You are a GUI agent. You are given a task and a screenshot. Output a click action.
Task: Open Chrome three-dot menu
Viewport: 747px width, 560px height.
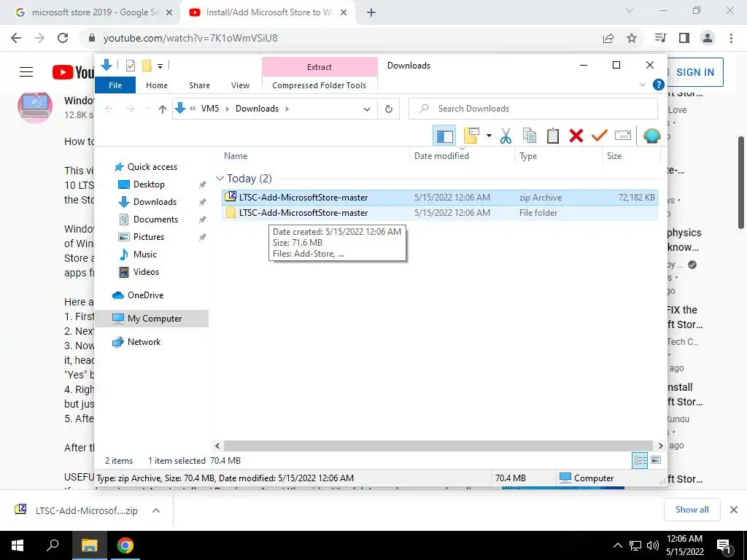point(731,38)
